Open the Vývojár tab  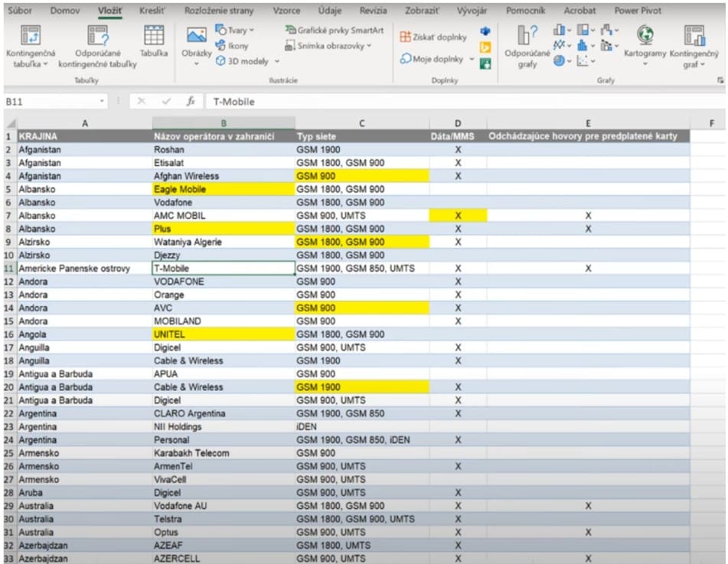472,10
